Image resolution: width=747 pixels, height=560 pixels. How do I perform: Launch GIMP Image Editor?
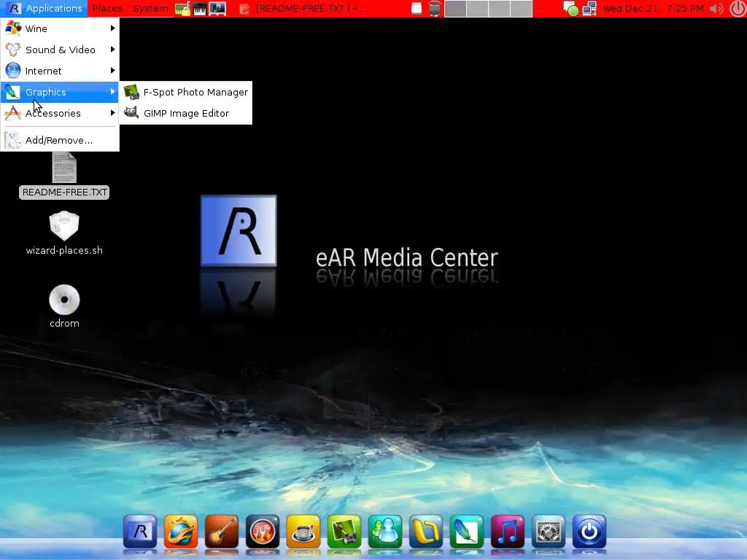186,113
